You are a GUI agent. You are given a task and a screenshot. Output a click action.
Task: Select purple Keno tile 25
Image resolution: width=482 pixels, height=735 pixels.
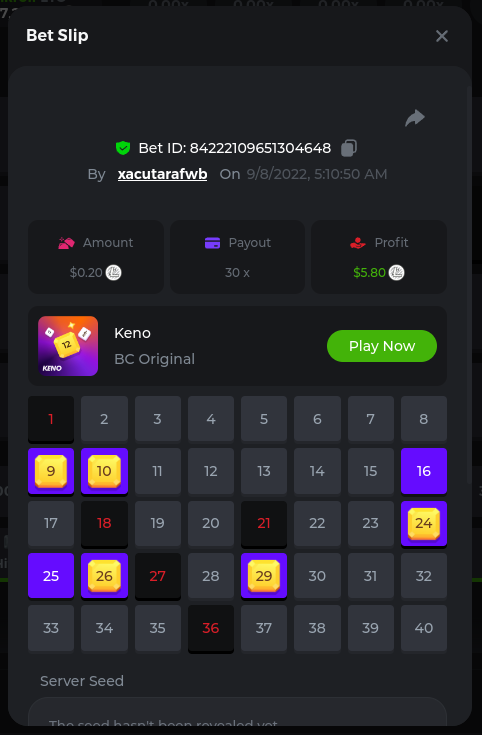[x=51, y=576]
